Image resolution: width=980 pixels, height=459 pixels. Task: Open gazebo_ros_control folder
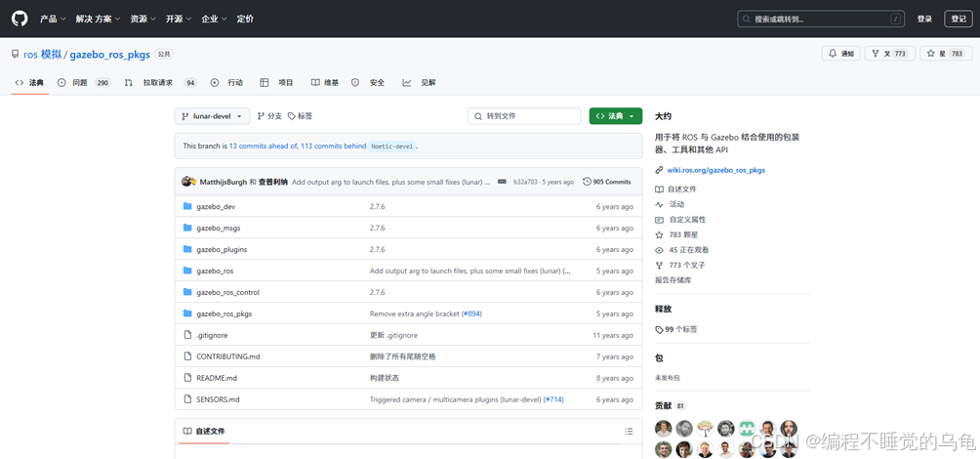pos(227,292)
